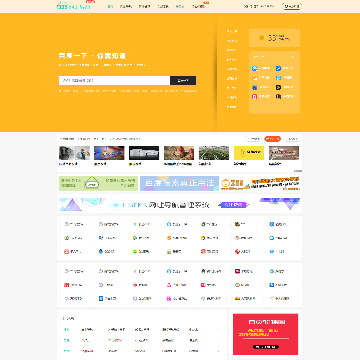Click the sun icon in weather widget

coord(262,38)
